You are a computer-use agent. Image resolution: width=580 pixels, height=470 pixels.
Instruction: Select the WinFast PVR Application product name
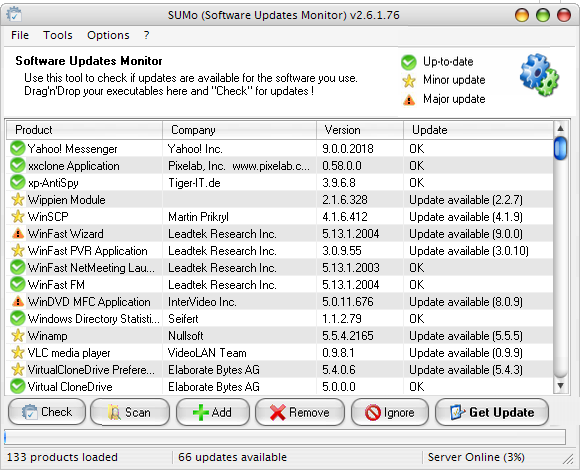click(x=88, y=251)
